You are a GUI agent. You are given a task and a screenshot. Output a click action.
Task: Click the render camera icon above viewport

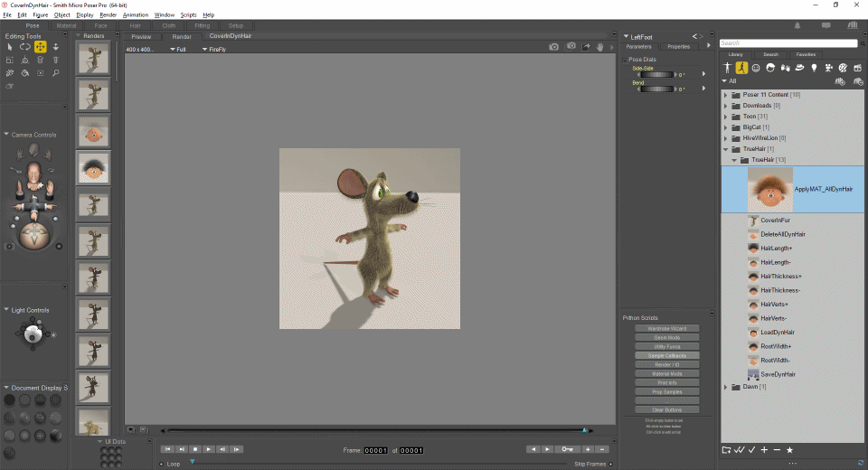[x=553, y=47]
